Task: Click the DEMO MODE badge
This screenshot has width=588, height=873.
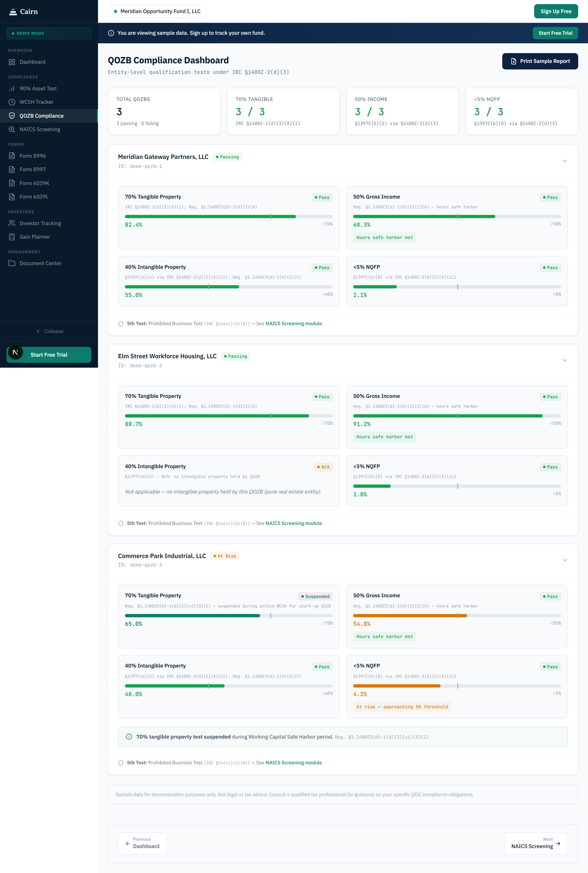Action: point(49,33)
